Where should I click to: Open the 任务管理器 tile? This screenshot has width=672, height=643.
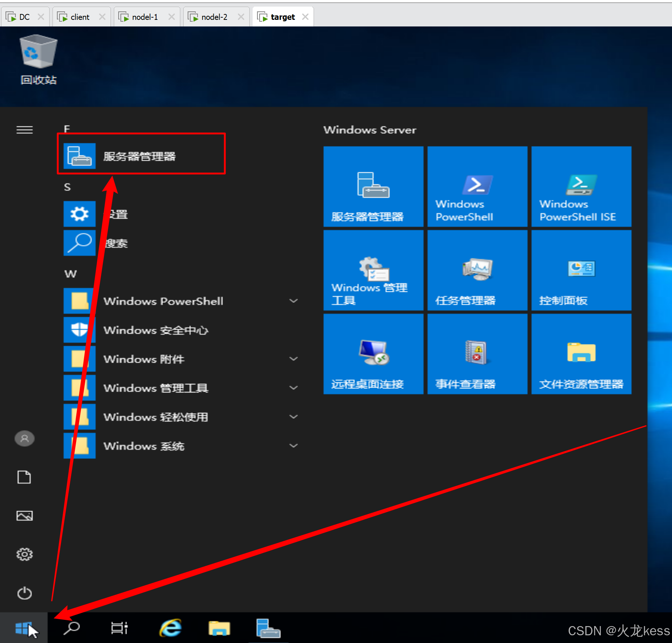(477, 270)
